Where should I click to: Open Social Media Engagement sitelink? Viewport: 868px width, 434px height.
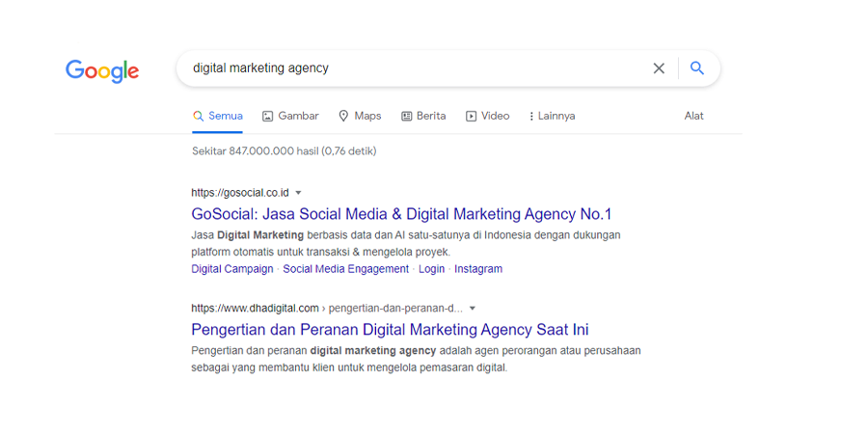click(345, 269)
